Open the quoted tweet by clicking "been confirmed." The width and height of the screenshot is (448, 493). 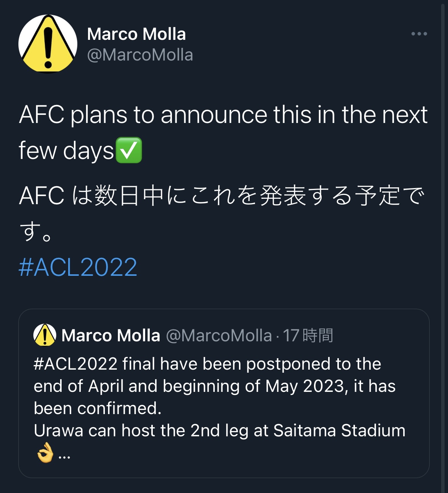tap(98, 408)
